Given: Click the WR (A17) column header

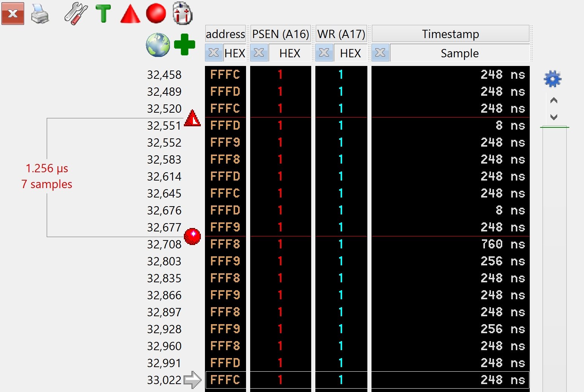Looking at the screenshot, I should tap(341, 34).
